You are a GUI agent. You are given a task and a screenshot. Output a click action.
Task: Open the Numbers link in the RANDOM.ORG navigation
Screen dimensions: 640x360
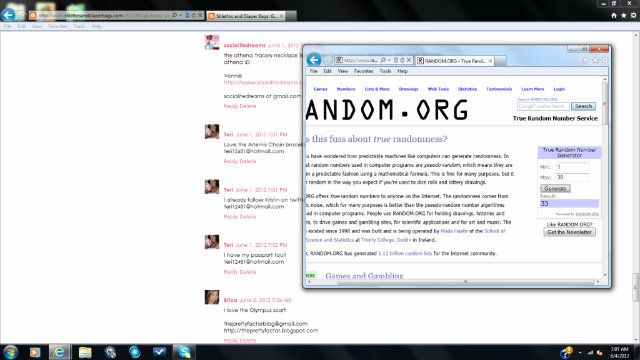[x=346, y=89]
